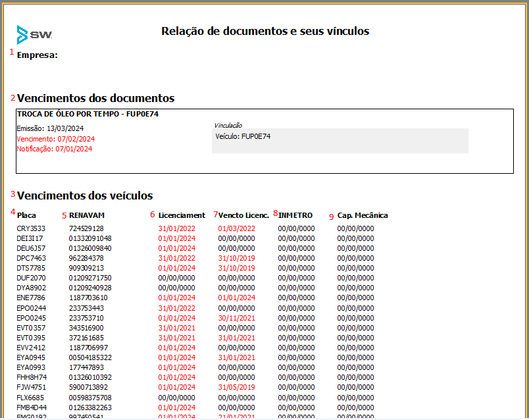The width and height of the screenshot is (529, 420).
Task: Click CRY3533 license expiry '01/03/2022'
Action: [236, 228]
